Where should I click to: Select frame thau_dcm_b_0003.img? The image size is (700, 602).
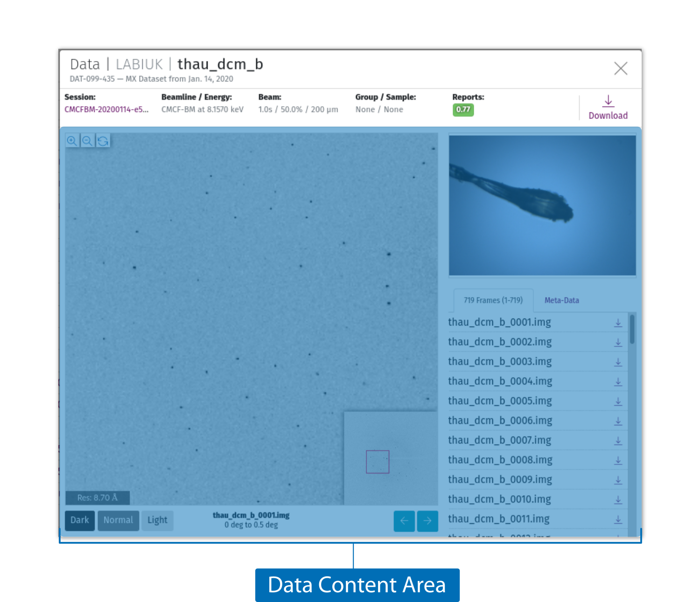click(500, 361)
